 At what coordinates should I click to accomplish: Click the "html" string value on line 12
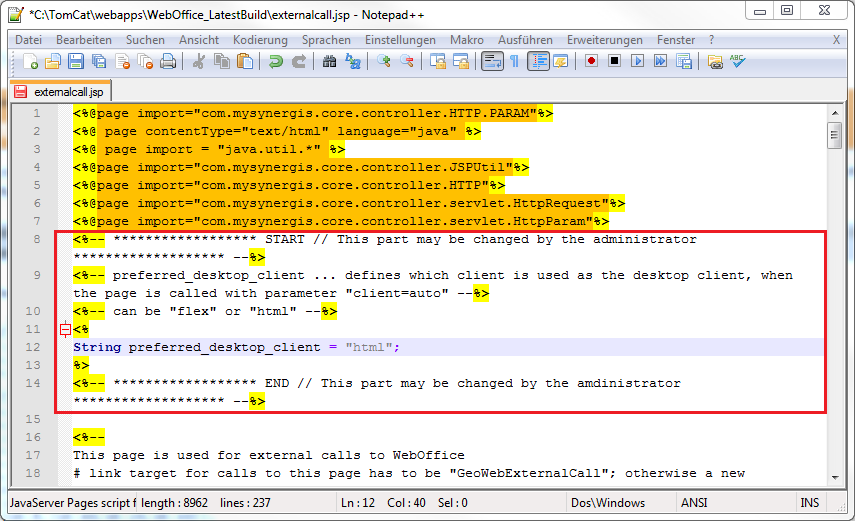[369, 347]
